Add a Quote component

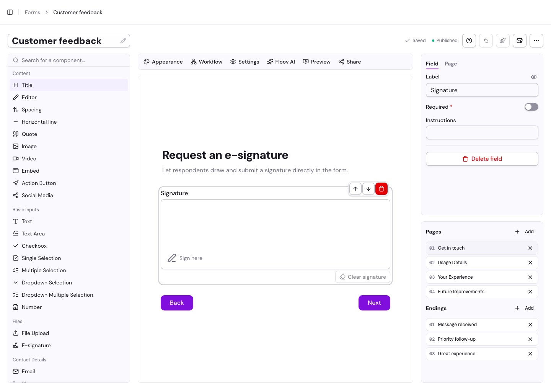[69, 134]
